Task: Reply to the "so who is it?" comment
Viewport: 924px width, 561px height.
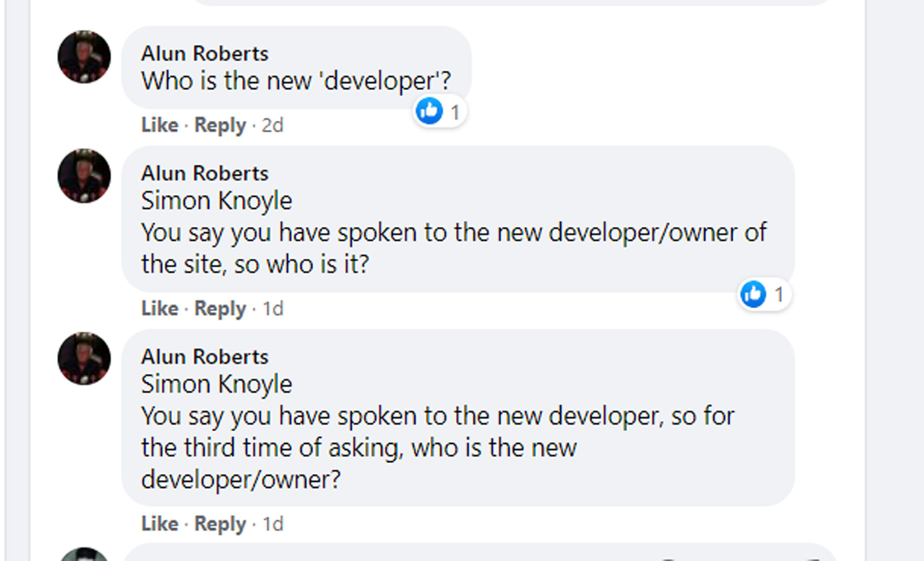Action: point(220,308)
